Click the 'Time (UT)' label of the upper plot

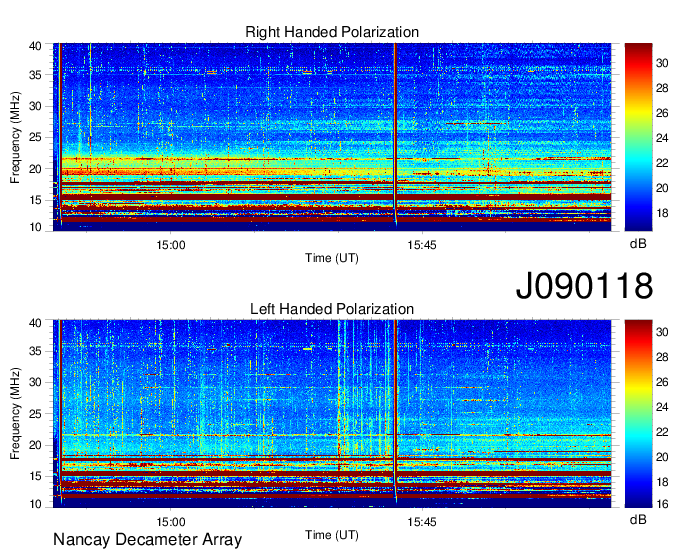[332, 258]
